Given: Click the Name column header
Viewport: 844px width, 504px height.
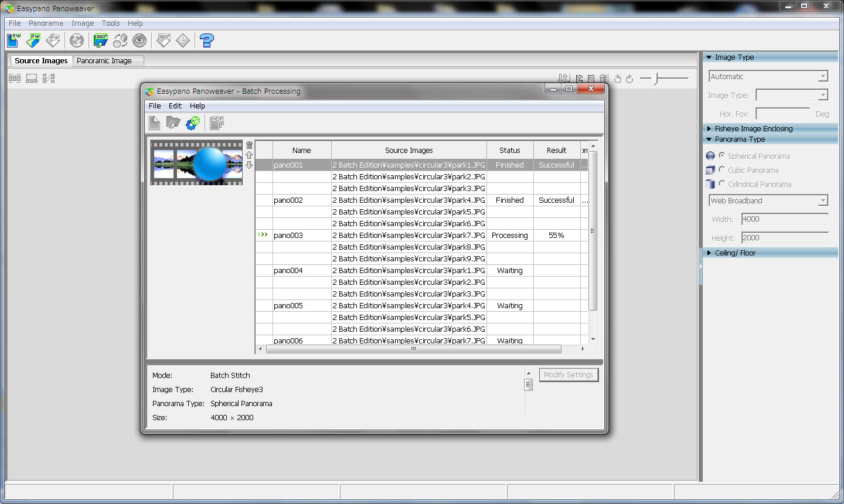Looking at the screenshot, I should click(302, 150).
